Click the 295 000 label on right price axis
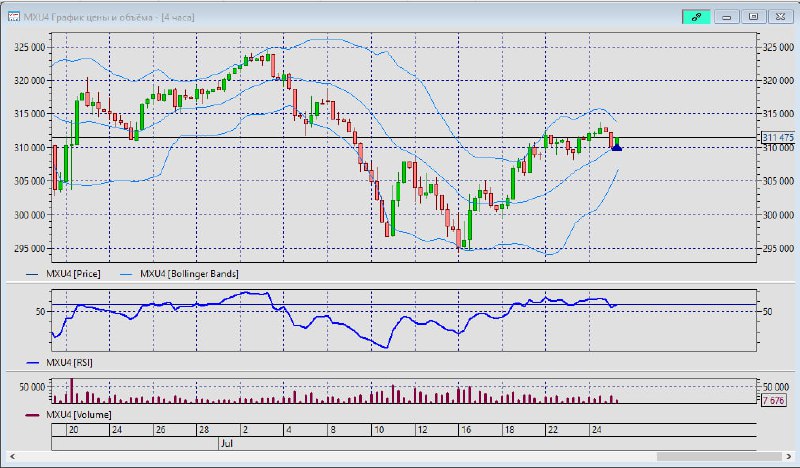This screenshot has width=800, height=468. pyautogui.click(x=778, y=249)
